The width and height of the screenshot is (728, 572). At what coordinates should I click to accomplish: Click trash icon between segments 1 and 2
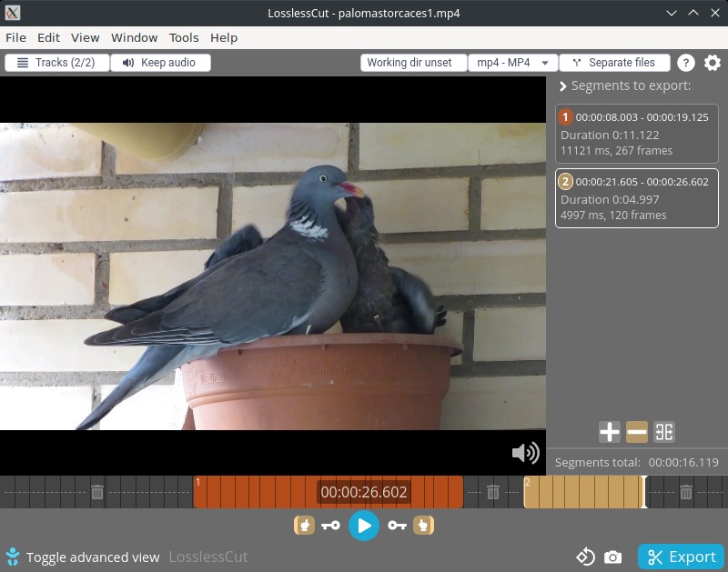pyautogui.click(x=493, y=492)
